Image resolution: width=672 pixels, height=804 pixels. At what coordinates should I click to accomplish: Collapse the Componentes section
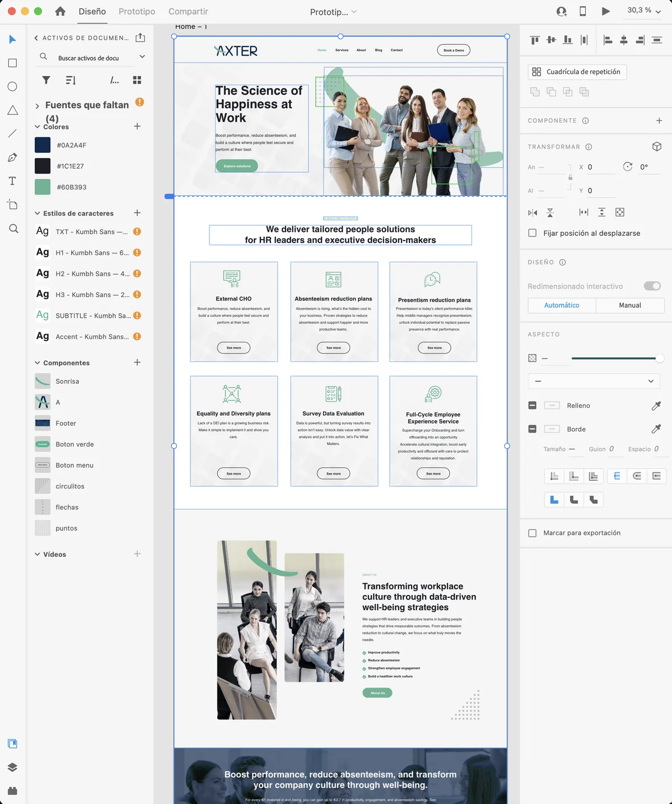tap(37, 363)
